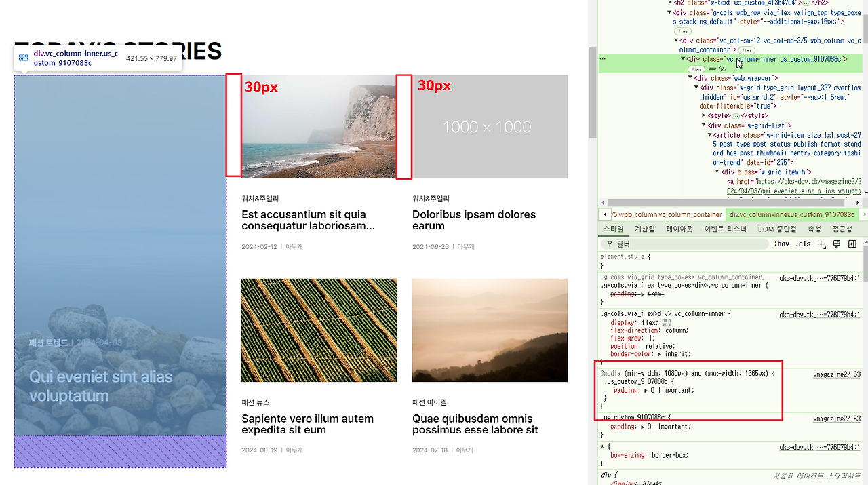
Task: Expand the ellipsis inside the style tag
Action: (736, 116)
